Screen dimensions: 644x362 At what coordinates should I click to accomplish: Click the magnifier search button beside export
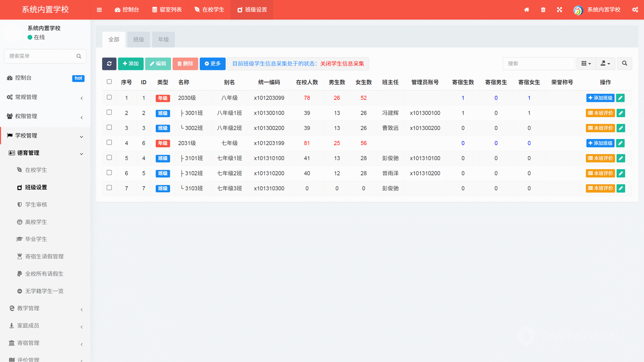click(624, 64)
